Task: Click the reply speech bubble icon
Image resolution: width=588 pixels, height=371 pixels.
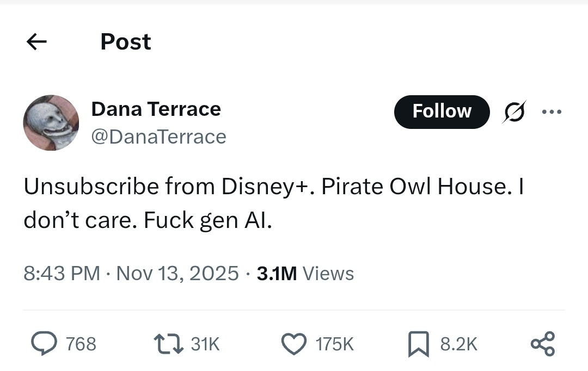Action: (x=44, y=343)
